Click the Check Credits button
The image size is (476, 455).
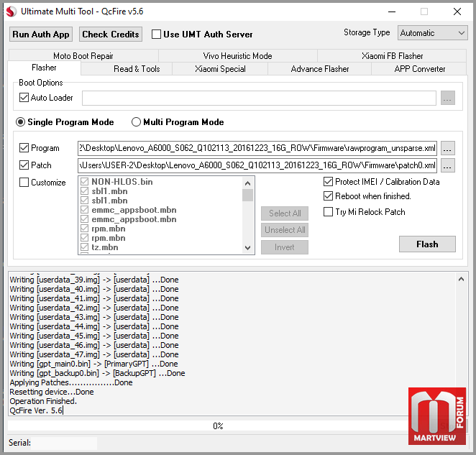pos(111,34)
